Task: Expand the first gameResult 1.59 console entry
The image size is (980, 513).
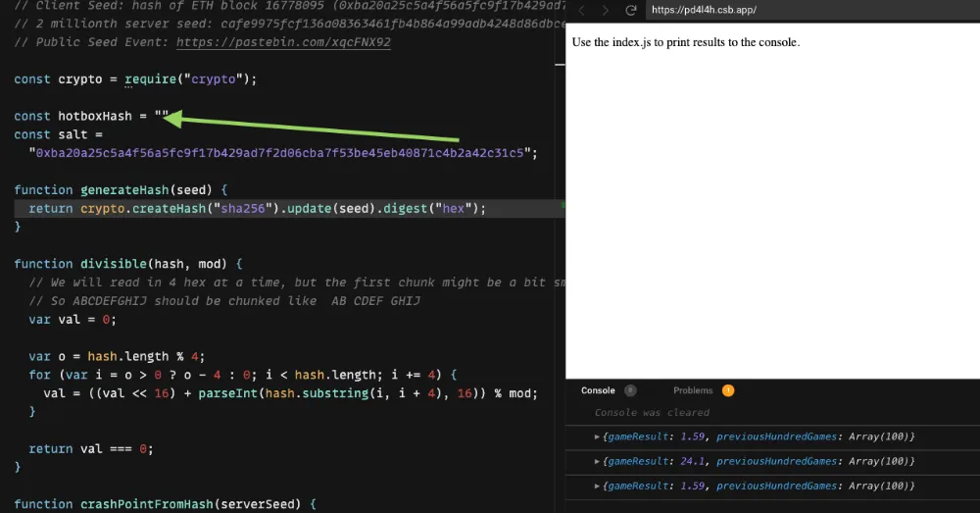Action: pyautogui.click(x=599, y=436)
